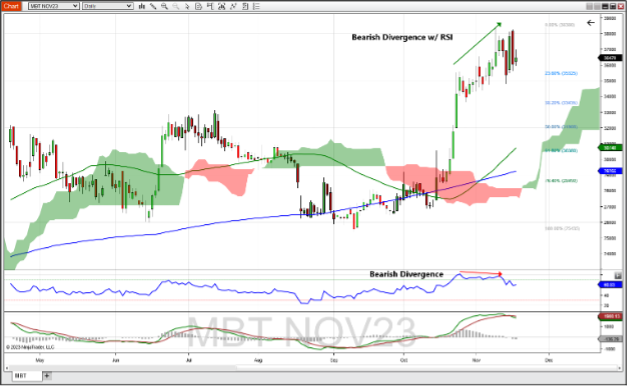Viewport: 628px width, 386px height.
Task: Minimize the chart window
Action: point(605,6)
